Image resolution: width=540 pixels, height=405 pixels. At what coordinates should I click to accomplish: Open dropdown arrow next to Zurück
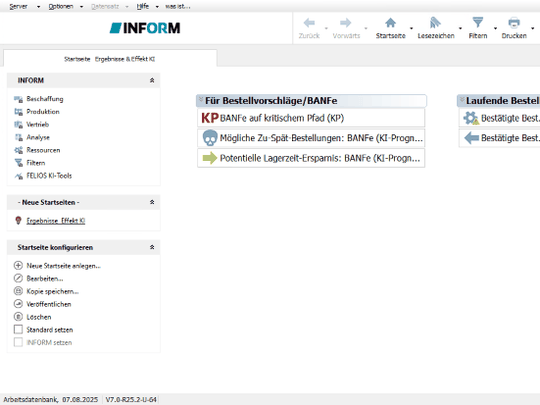click(x=326, y=28)
